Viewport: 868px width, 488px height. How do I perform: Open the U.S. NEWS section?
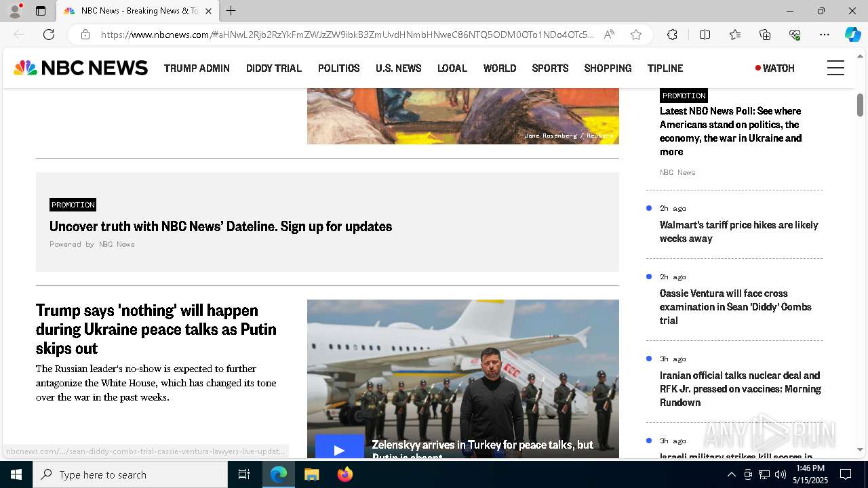coord(399,68)
